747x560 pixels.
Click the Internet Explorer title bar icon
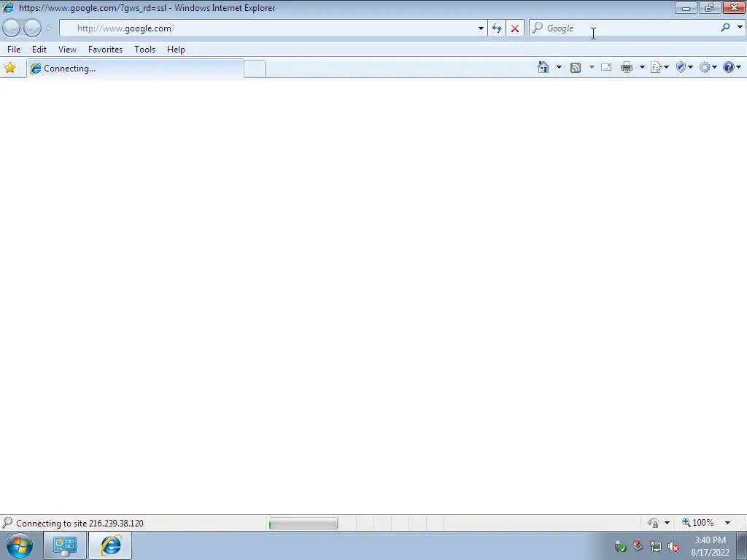click(x=8, y=7)
